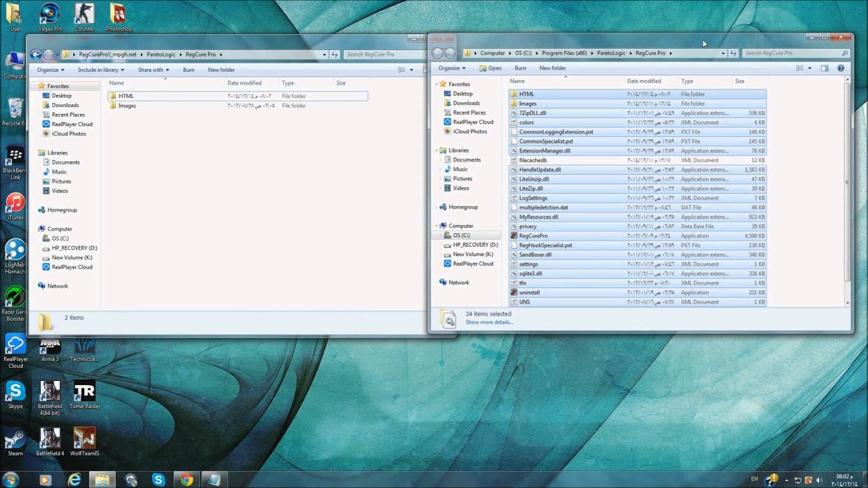Launch Counter-Strike desktop shortcut
Image resolution: width=868 pixels, height=488 pixels.
coord(84,16)
